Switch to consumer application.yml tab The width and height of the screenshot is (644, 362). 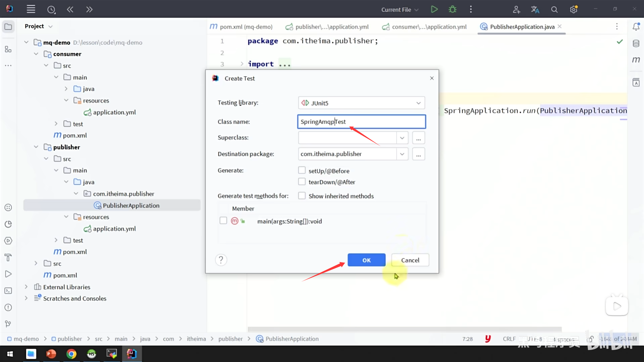click(425, 27)
